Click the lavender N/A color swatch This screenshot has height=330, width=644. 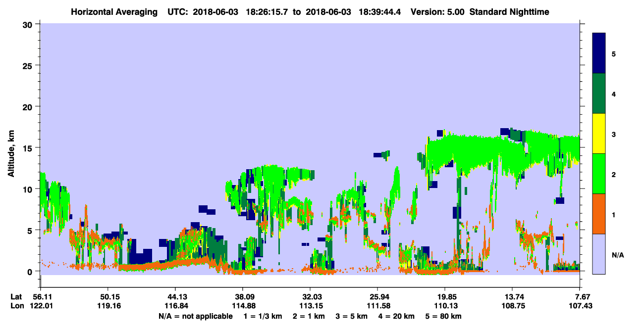coord(599,254)
